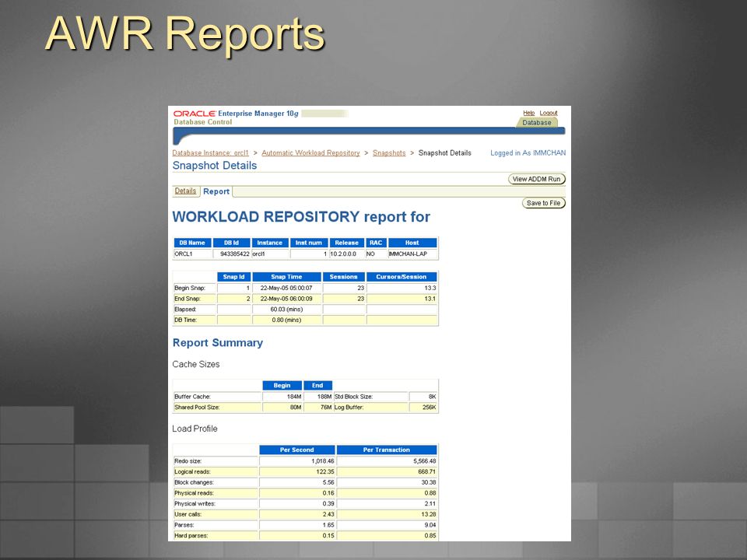747x560 pixels.
Task: Click the View ADDM Run button
Action: 536,179
